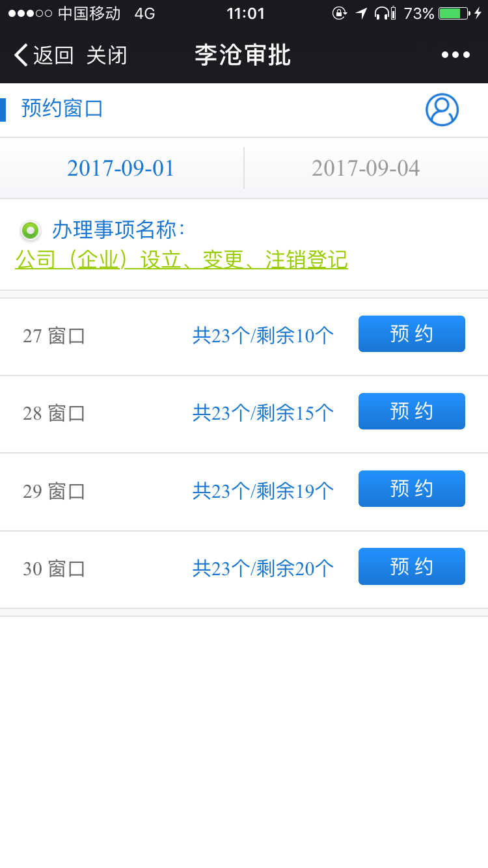The image size is (488, 868).
Task: Tap the 李沧审批 page title
Action: [243, 55]
